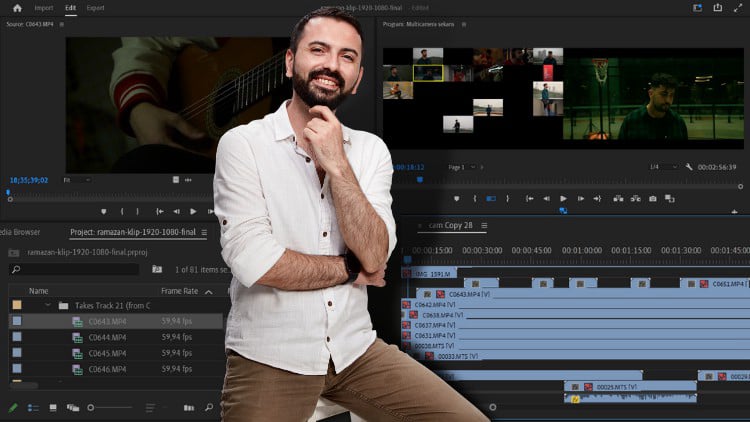Screen dimensions: 750x422
Task: Click Program timecode 00:00:18:12
Action: click(409, 167)
